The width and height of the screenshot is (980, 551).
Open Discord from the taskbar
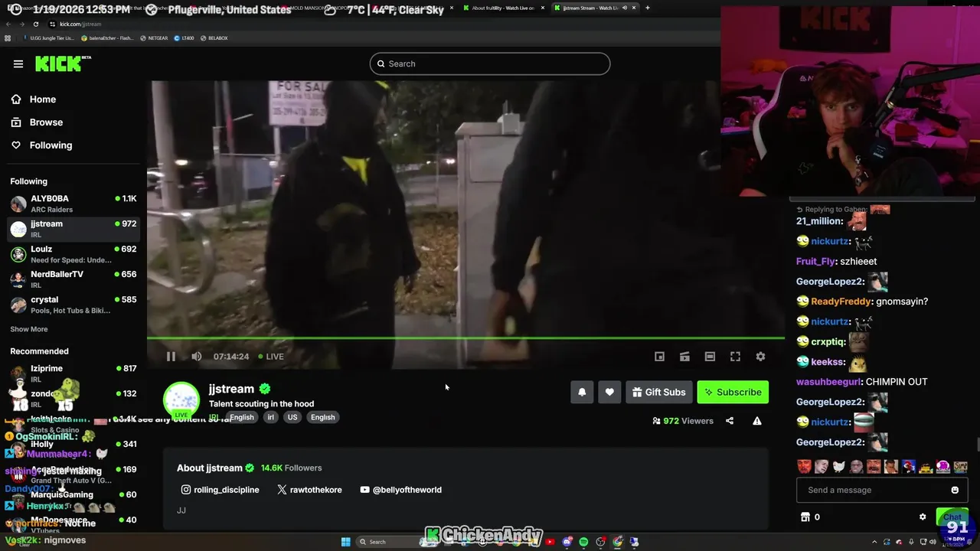(567, 542)
